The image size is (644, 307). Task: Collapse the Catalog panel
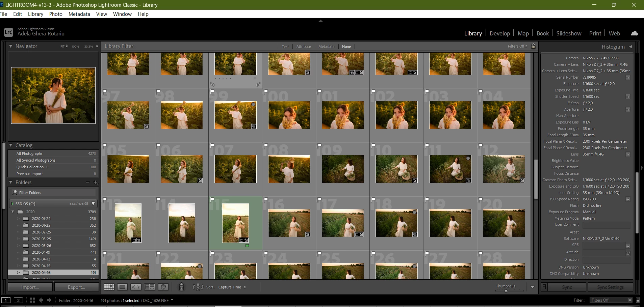click(11, 145)
